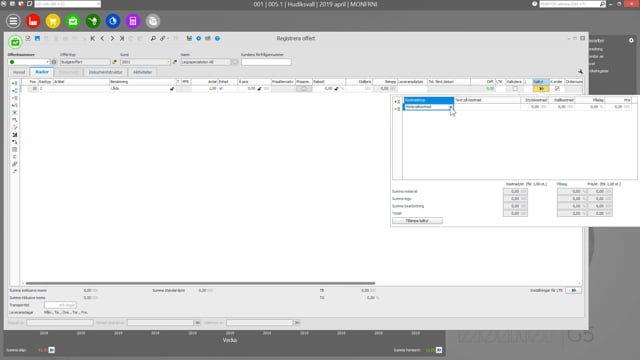
Task: Click the blue info help icon
Action: click(x=218, y=38)
